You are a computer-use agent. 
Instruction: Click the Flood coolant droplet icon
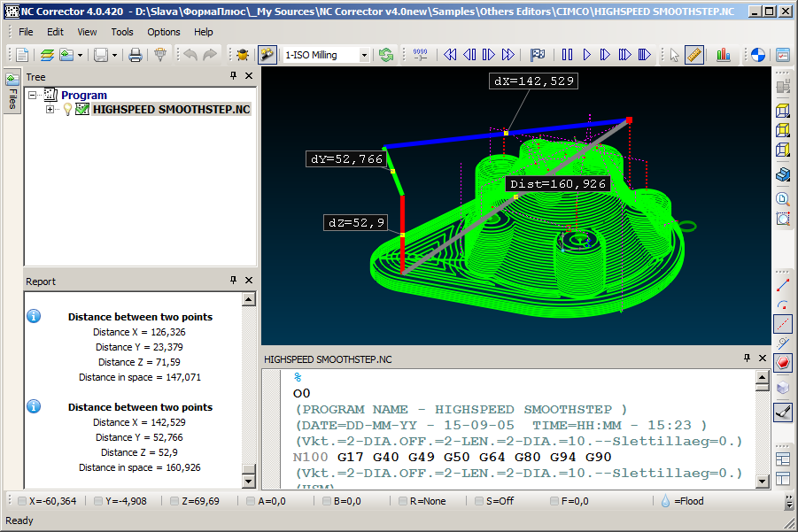665,501
